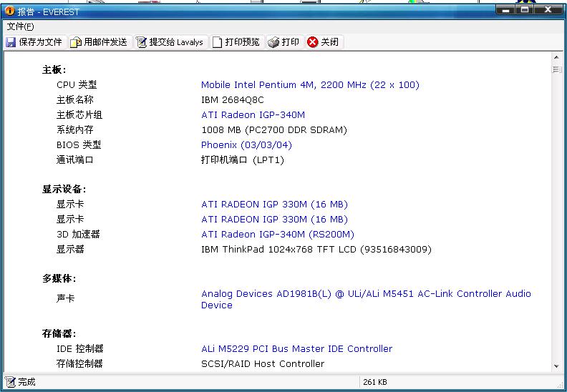
Task: Click the 关闭 button label
Action: [330, 42]
